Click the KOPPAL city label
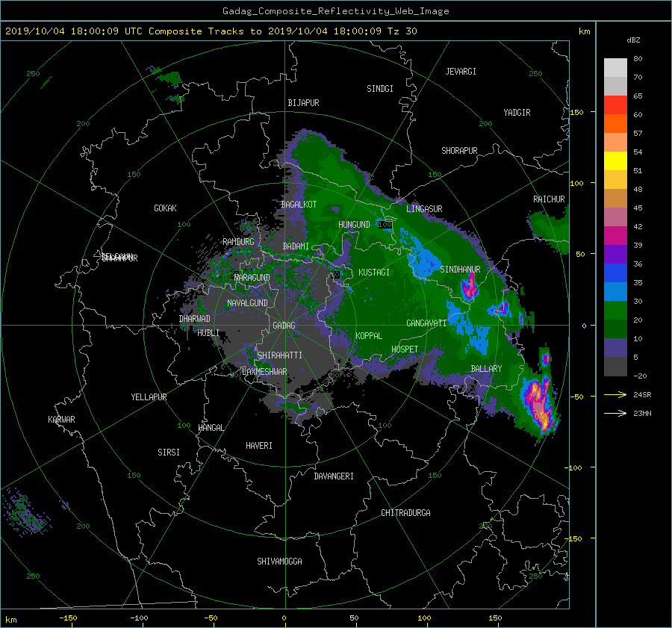 click(369, 335)
